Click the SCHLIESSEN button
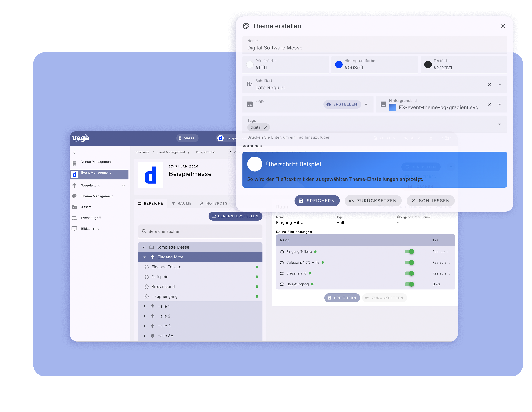 [430, 201]
